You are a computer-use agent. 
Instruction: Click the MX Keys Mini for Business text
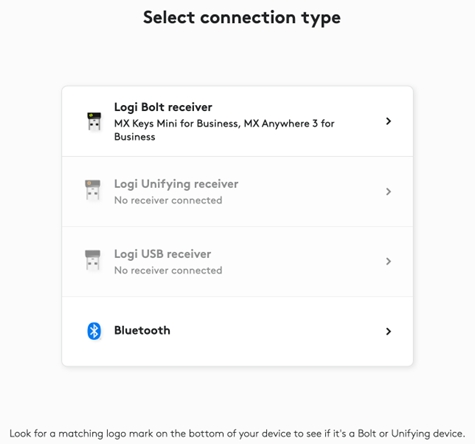point(176,124)
